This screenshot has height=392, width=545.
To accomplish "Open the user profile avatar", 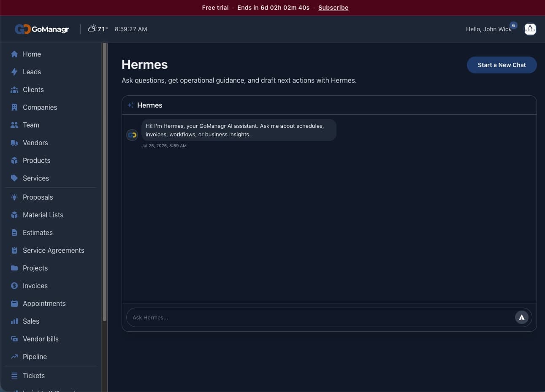I will 530,29.
